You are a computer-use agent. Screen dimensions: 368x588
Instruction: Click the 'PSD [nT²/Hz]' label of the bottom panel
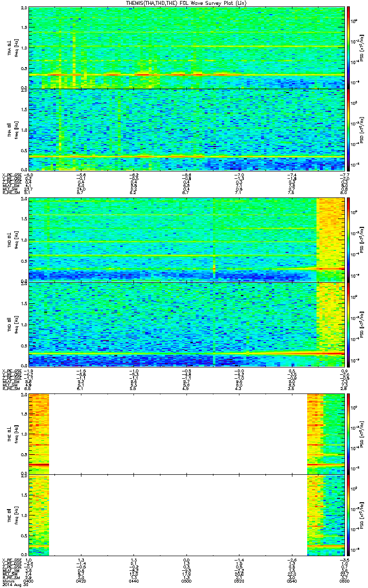click(361, 515)
